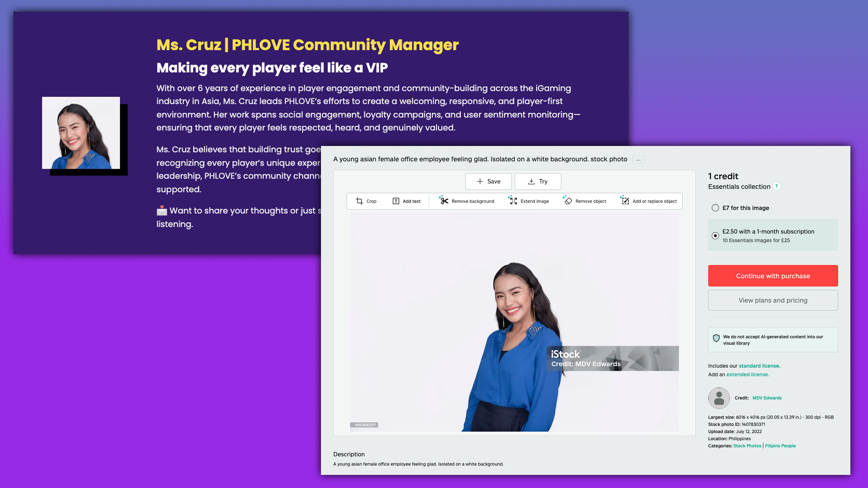Open the standard license link
Viewport: 868px width, 488px height.
pyautogui.click(x=759, y=366)
